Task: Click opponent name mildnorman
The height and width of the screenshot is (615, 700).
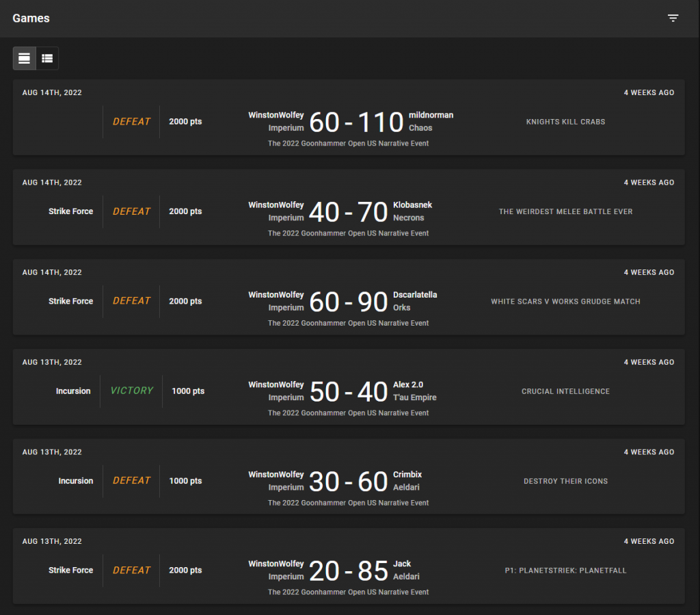Action: click(431, 115)
